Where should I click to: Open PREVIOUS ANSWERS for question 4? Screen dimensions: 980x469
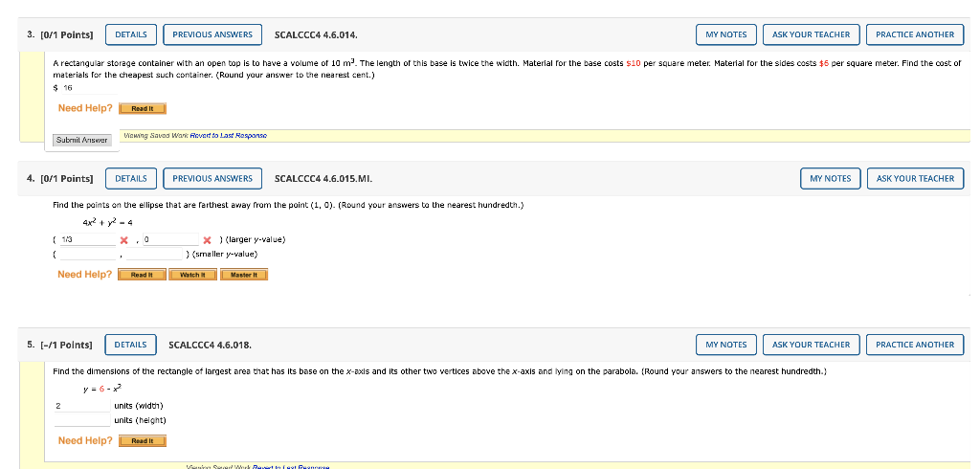coord(212,178)
